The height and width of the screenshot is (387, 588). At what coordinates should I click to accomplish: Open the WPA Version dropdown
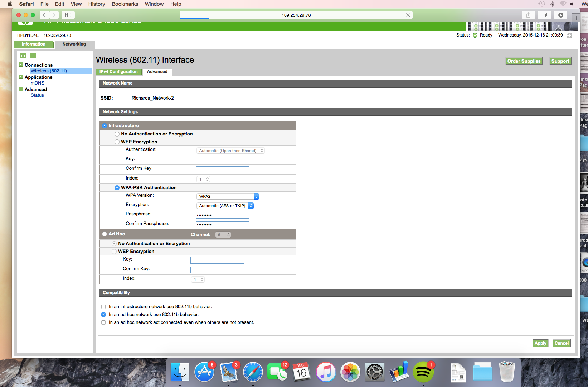[x=228, y=196]
